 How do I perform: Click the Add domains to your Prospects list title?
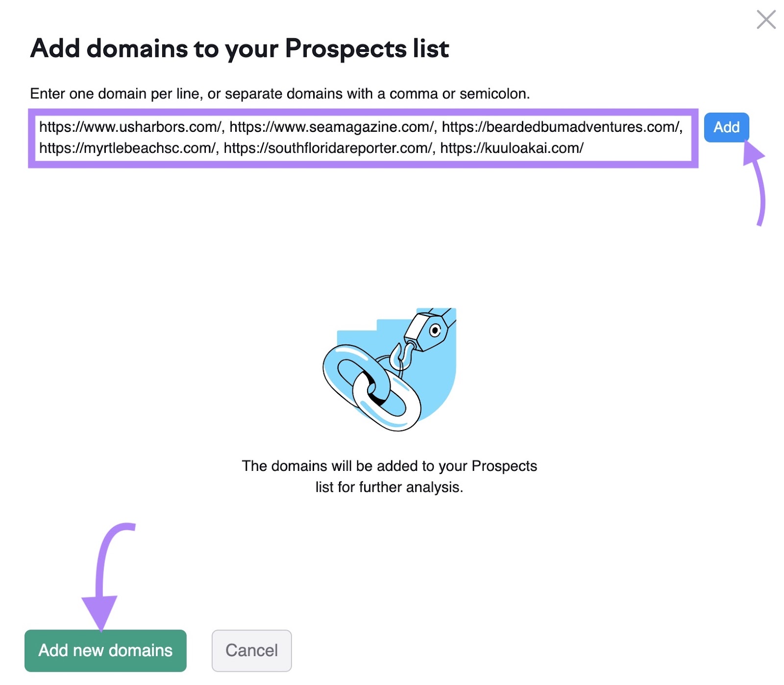click(x=240, y=49)
